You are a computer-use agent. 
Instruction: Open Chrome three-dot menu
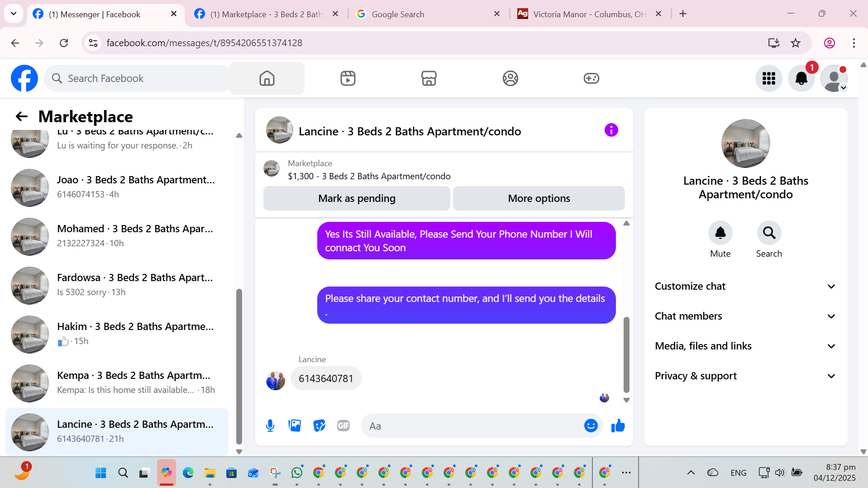[854, 43]
